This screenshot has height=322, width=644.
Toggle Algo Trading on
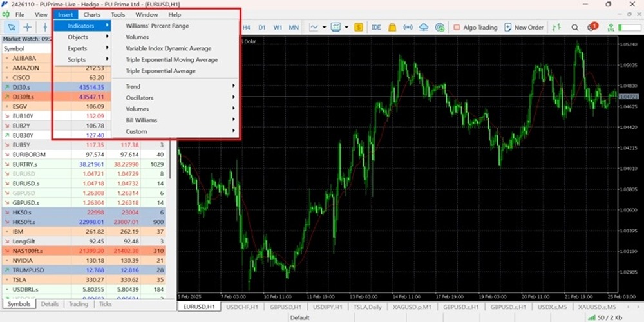click(x=475, y=28)
